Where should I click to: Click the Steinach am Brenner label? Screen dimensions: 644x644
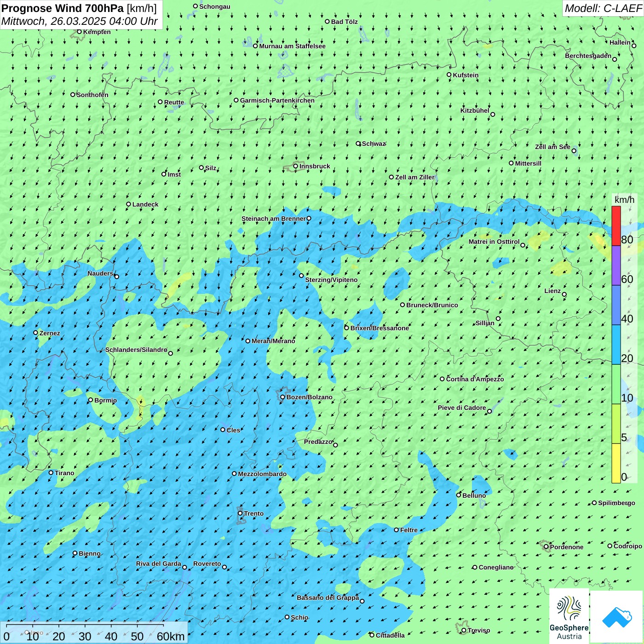(274, 218)
